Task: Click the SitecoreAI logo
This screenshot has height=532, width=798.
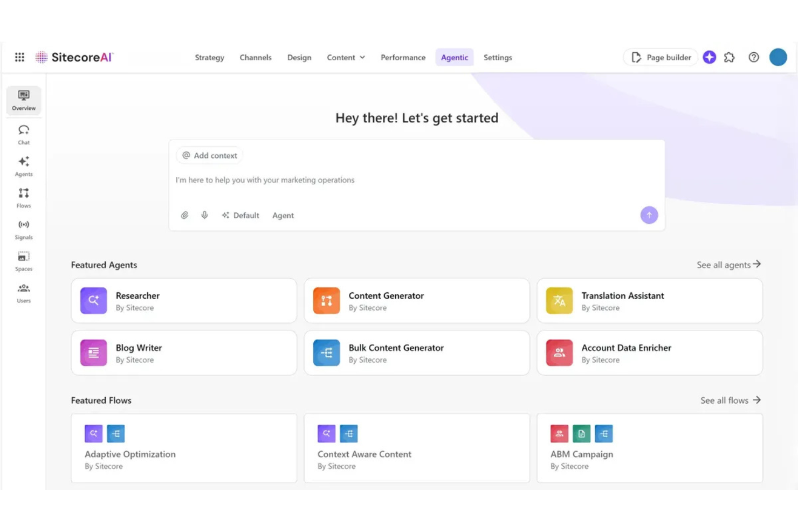Action: pyautogui.click(x=74, y=57)
